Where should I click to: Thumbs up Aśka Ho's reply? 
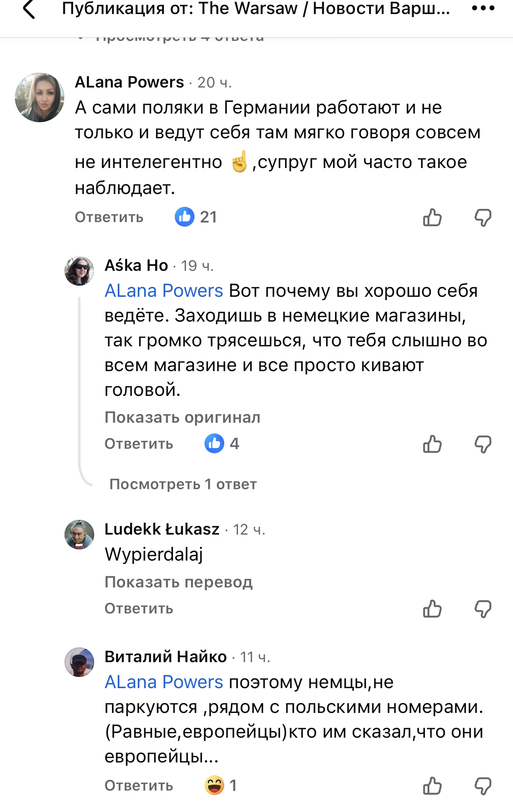432,444
